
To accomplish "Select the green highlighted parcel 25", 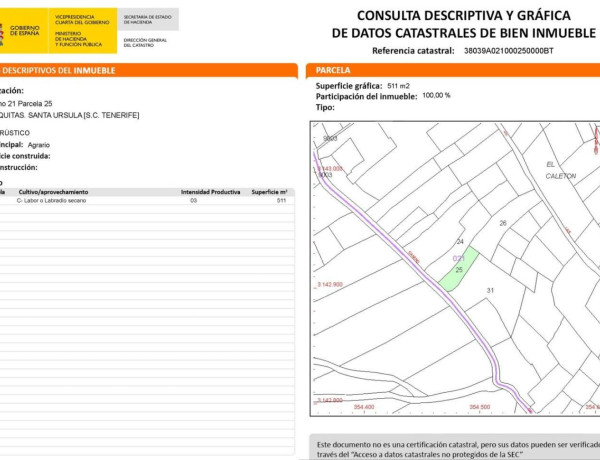I will tap(457, 271).
